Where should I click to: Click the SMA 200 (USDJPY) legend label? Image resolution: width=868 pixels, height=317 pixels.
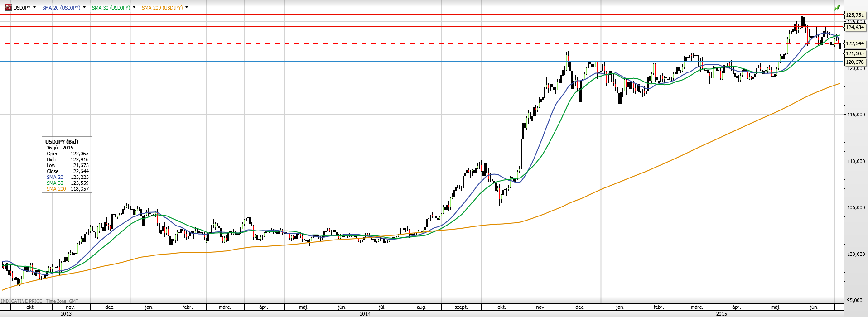162,8
